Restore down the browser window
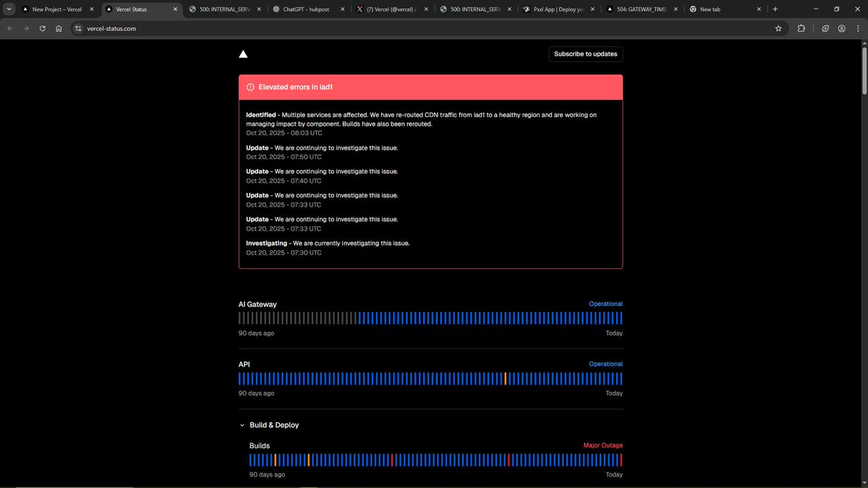Screen dimensions: 868x488 (x=836, y=9)
